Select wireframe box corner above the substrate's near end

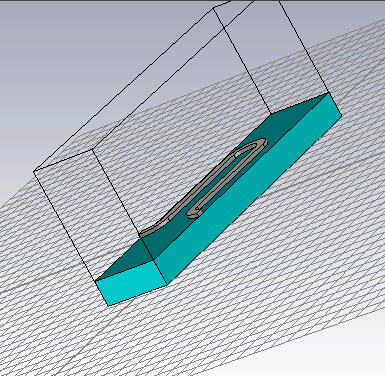[x=92, y=149]
